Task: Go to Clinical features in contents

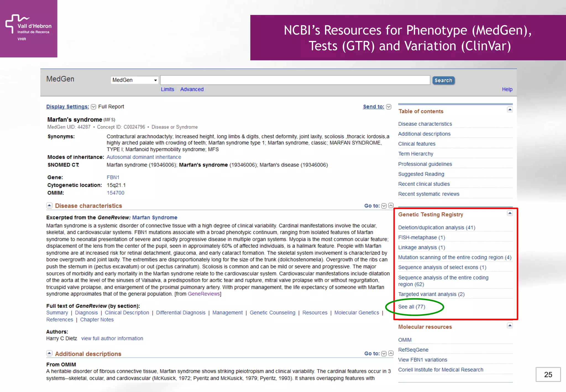Action: pyautogui.click(x=417, y=144)
